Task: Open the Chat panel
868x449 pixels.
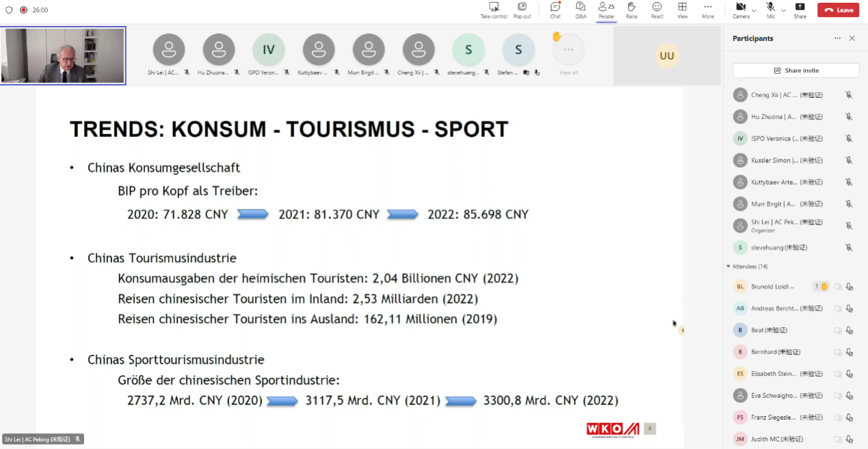Action: coord(555,10)
